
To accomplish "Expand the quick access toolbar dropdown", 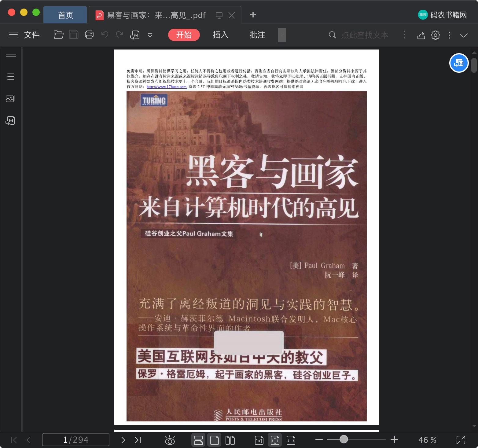I will pos(150,35).
